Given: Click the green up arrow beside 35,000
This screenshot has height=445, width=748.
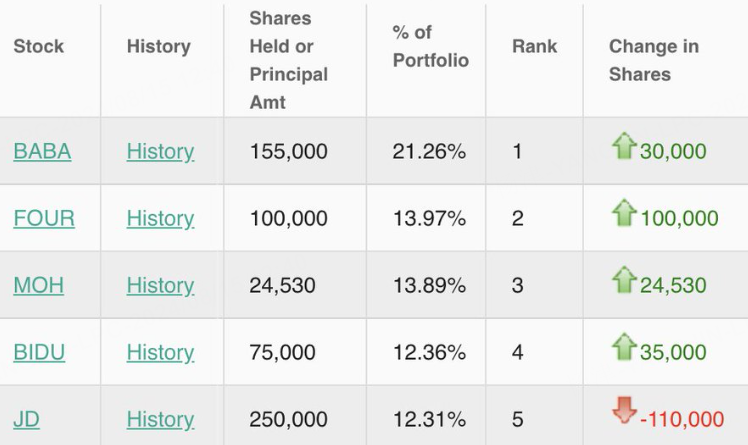Looking at the screenshot, I should [x=624, y=347].
